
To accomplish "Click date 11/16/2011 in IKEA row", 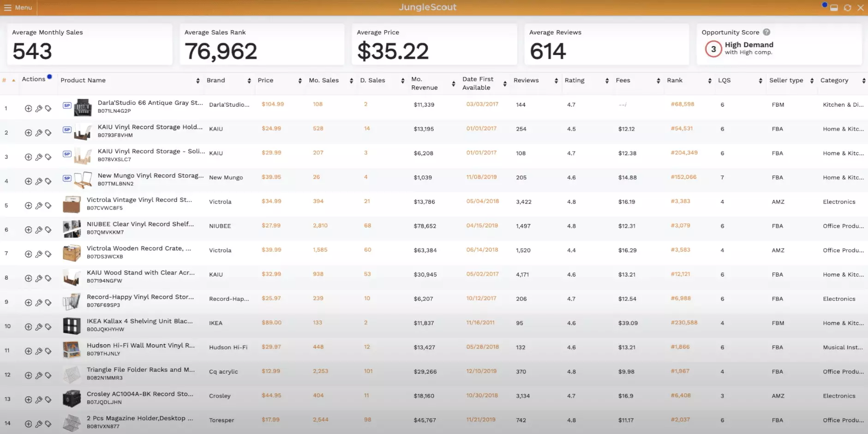I will (480, 323).
